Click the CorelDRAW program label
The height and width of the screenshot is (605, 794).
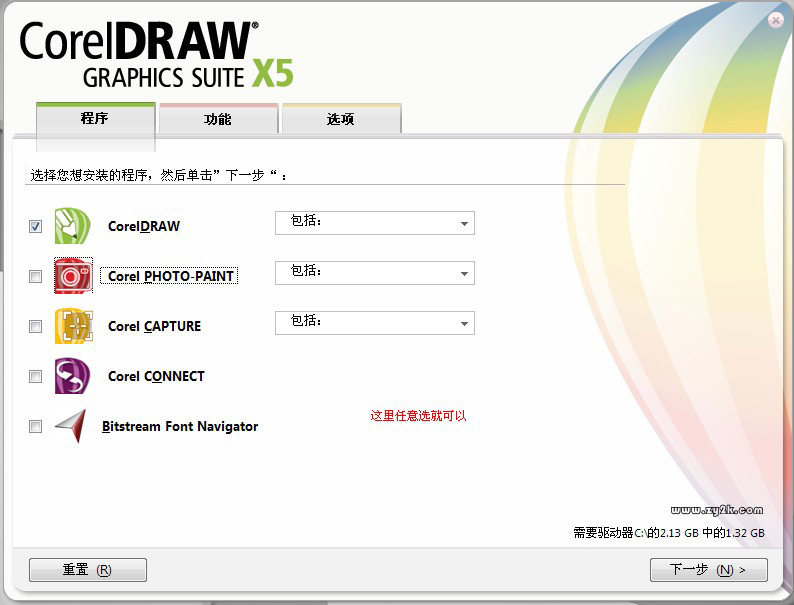coord(144,226)
